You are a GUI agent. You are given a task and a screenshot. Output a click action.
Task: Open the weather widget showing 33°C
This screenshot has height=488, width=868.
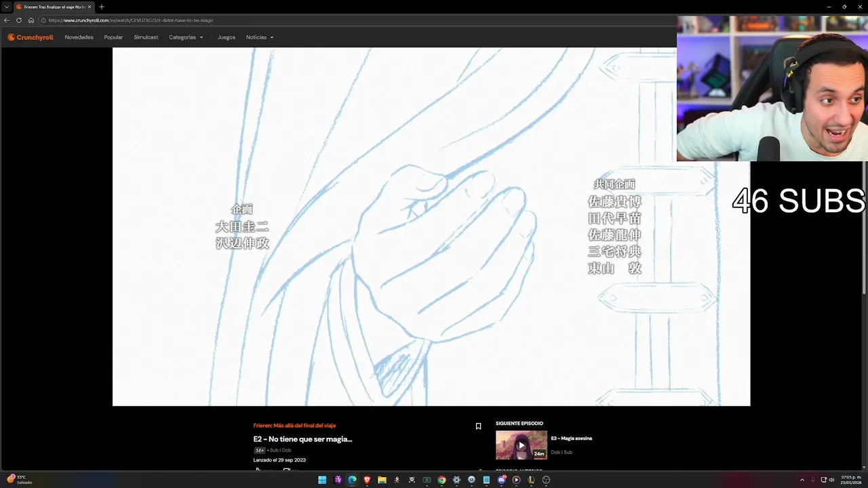tap(19, 479)
